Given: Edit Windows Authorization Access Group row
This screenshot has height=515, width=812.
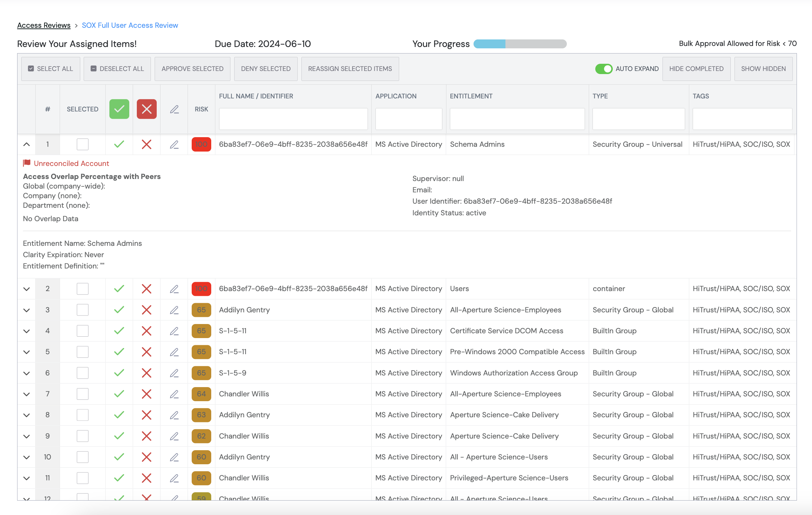Looking at the screenshot, I should [x=174, y=373].
